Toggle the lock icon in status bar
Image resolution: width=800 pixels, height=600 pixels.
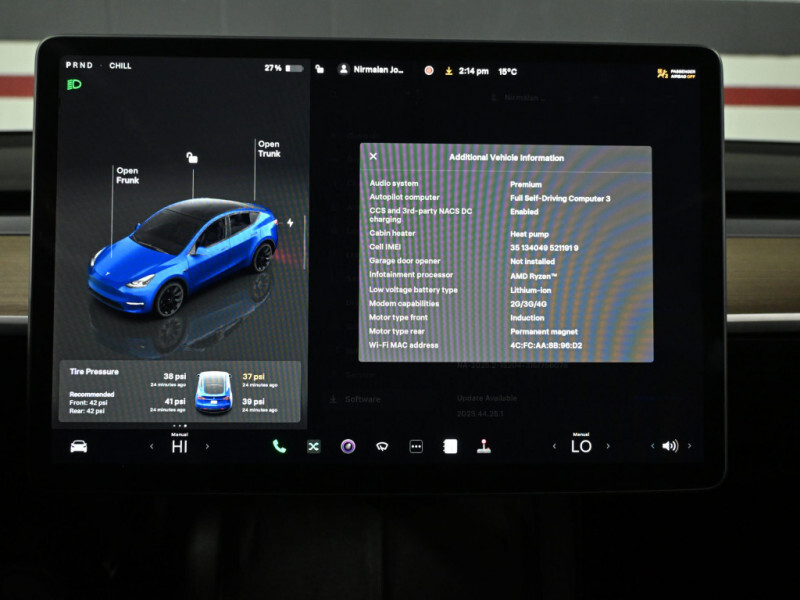319,70
